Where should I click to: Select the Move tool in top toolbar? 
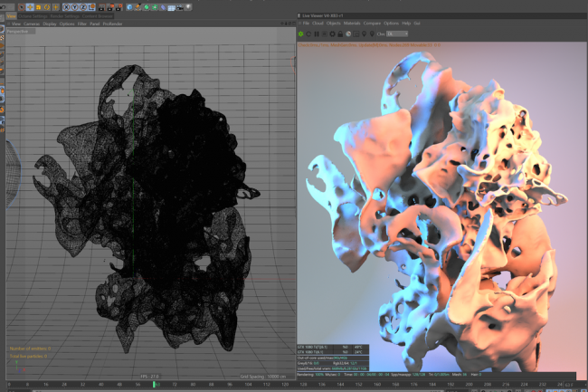point(30,7)
